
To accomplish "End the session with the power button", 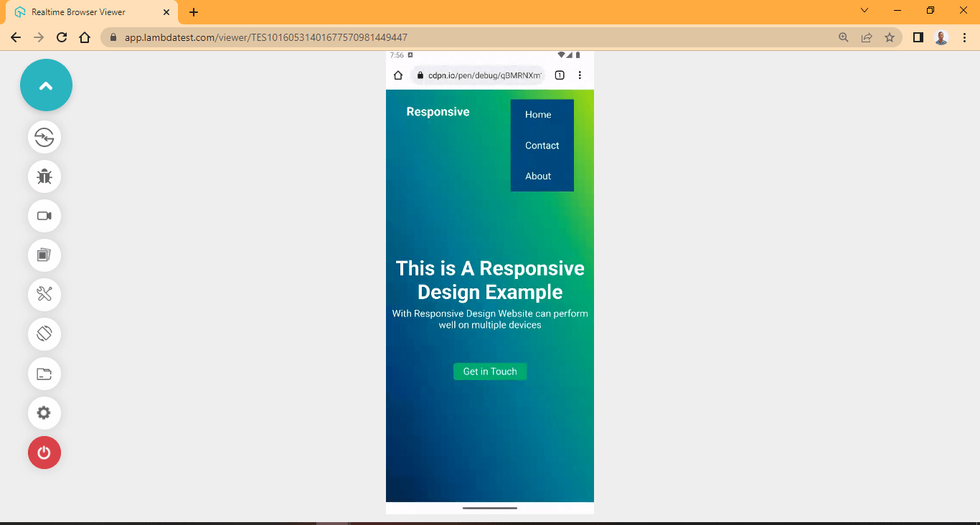I will point(44,453).
